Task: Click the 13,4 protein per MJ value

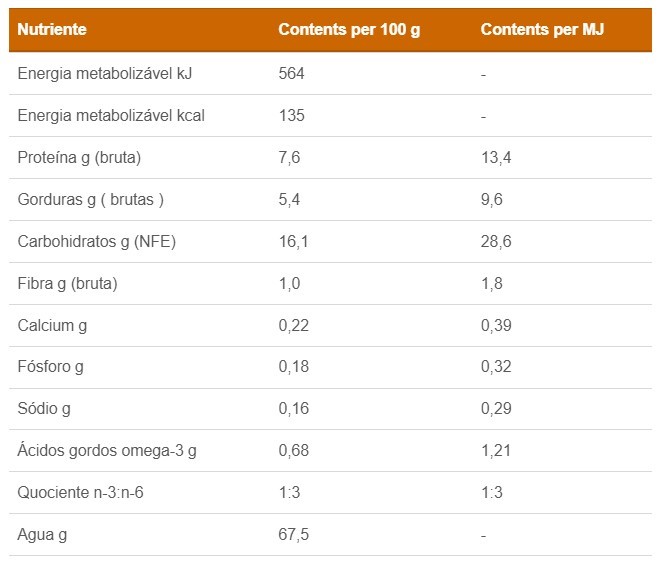Action: coord(496,157)
